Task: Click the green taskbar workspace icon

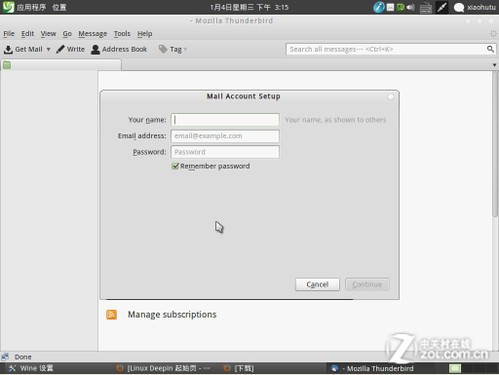Action: (455, 368)
